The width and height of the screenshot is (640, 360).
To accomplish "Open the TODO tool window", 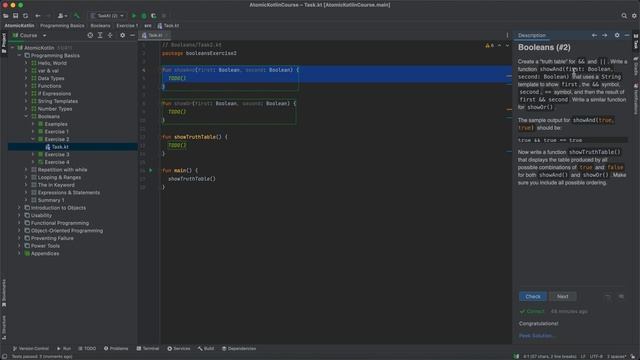I will (87, 349).
